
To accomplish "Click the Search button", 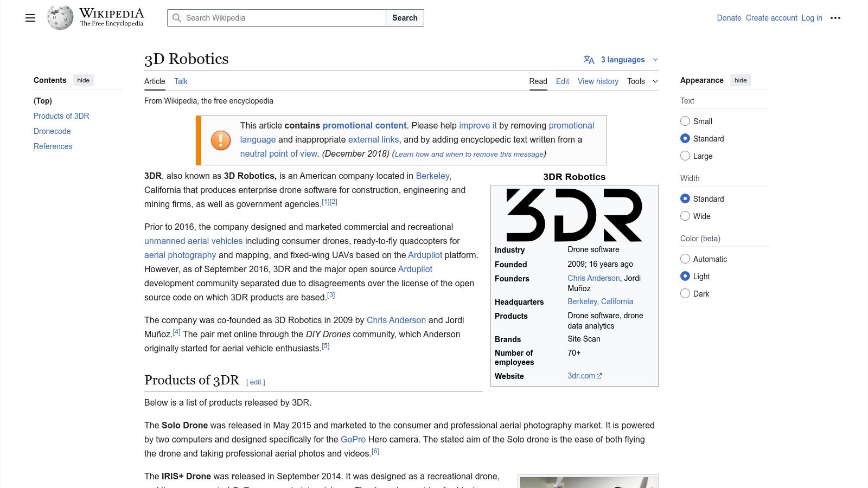I will [405, 18].
